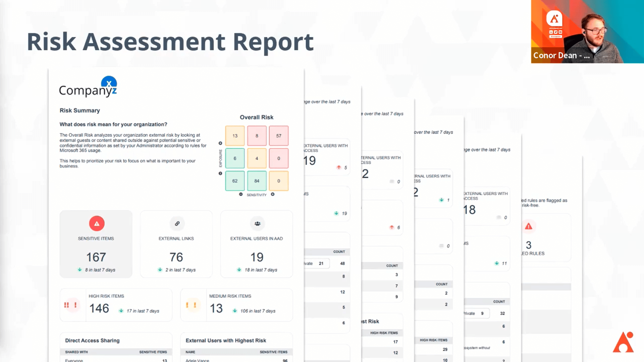The height and width of the screenshot is (362, 644).
Task: Click the Direct Access Sharing heading
Action: [x=92, y=340]
